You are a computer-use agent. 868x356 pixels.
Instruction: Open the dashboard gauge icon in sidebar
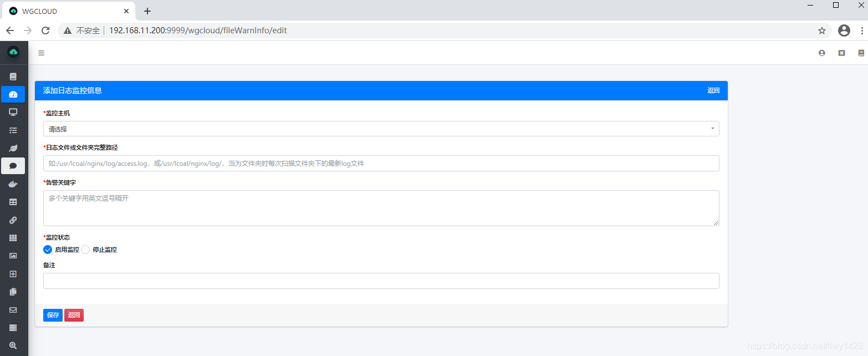pyautogui.click(x=13, y=94)
